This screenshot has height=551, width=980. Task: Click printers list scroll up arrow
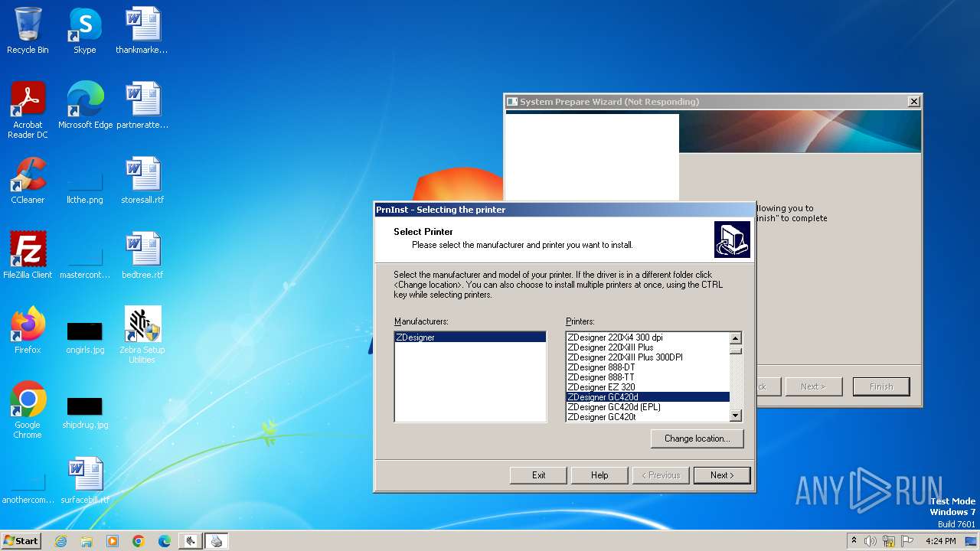736,338
